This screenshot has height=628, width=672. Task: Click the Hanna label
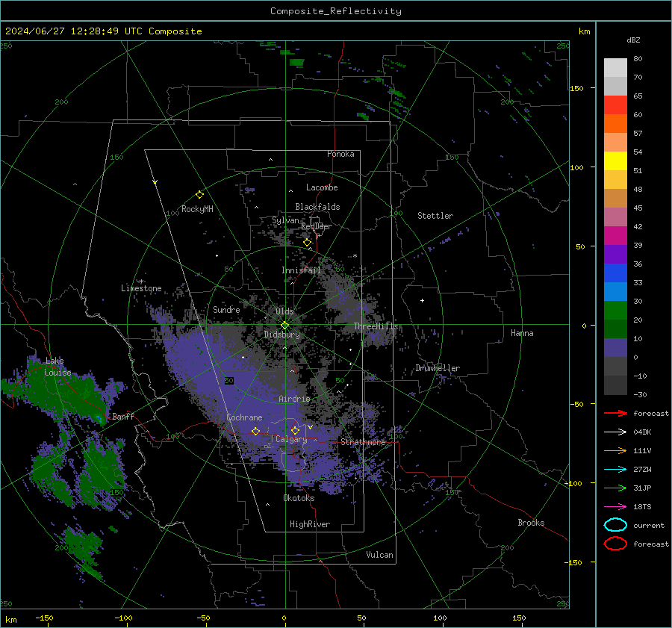522,333
